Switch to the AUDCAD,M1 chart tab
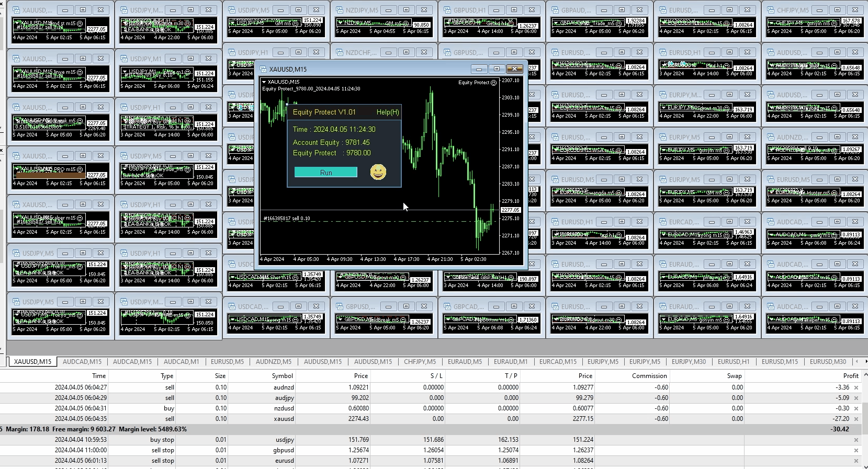This screenshot has width=868, height=469. coord(182,361)
